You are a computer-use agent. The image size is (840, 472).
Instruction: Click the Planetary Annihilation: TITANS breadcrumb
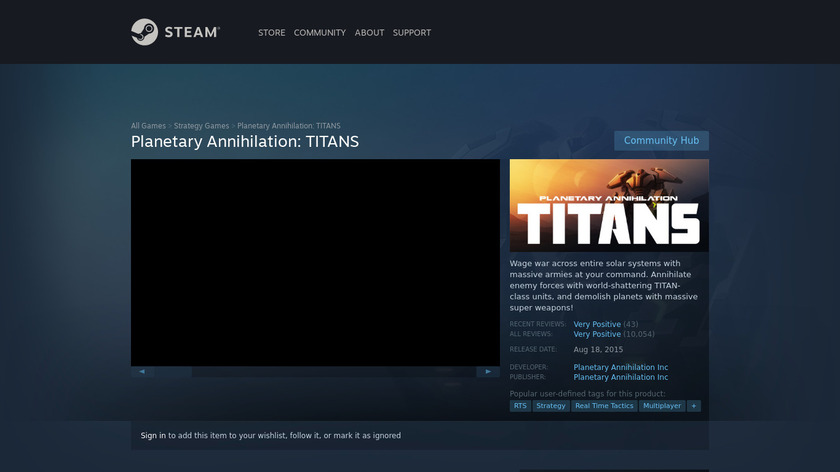point(289,126)
